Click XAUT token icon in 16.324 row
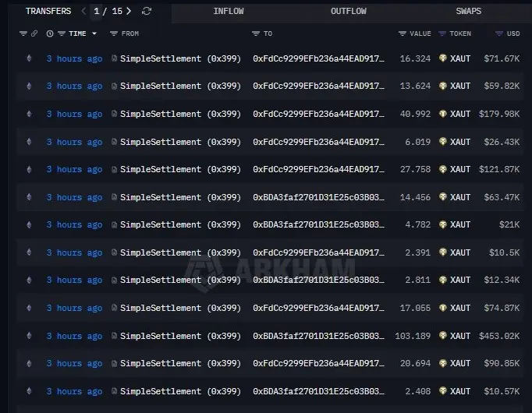Screen dimensions: 532x413 [443, 58]
